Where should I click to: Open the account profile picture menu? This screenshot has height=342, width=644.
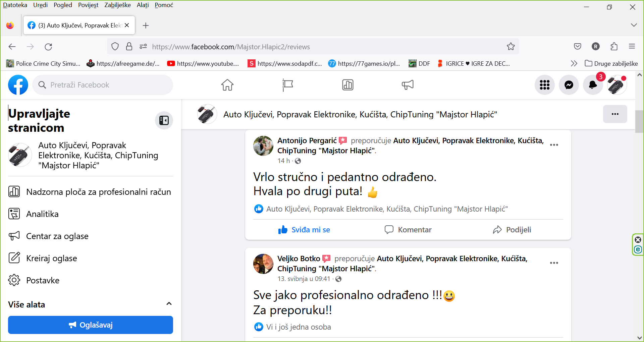617,85
